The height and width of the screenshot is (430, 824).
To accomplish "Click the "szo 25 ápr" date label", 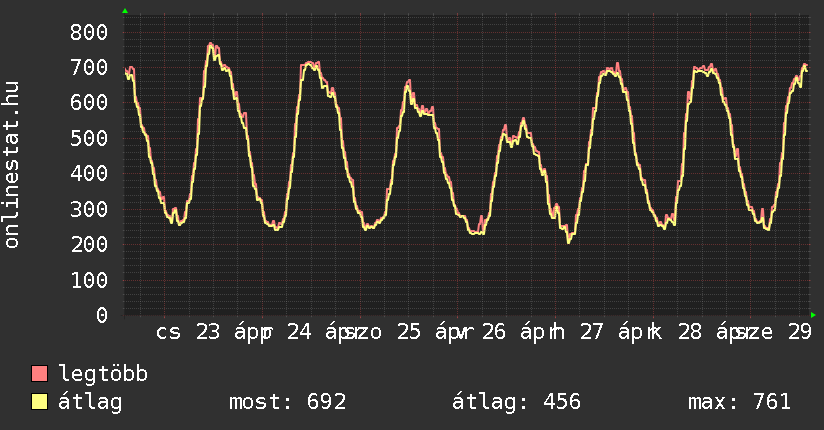I will click(x=400, y=333).
